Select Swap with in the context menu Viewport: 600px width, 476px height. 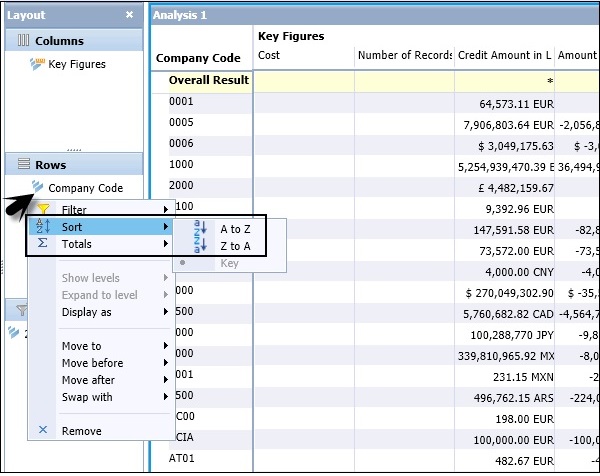tap(87, 397)
